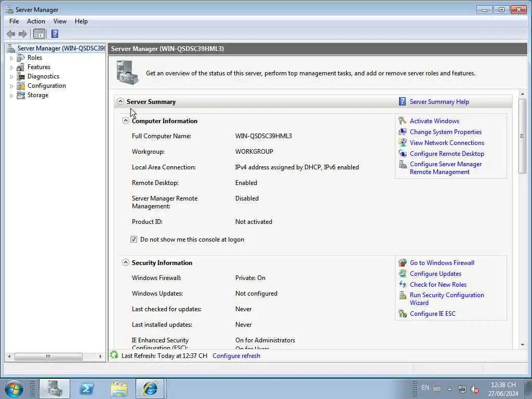Open the View Network Connections link
The width and height of the screenshot is (532, 399).
(x=447, y=142)
